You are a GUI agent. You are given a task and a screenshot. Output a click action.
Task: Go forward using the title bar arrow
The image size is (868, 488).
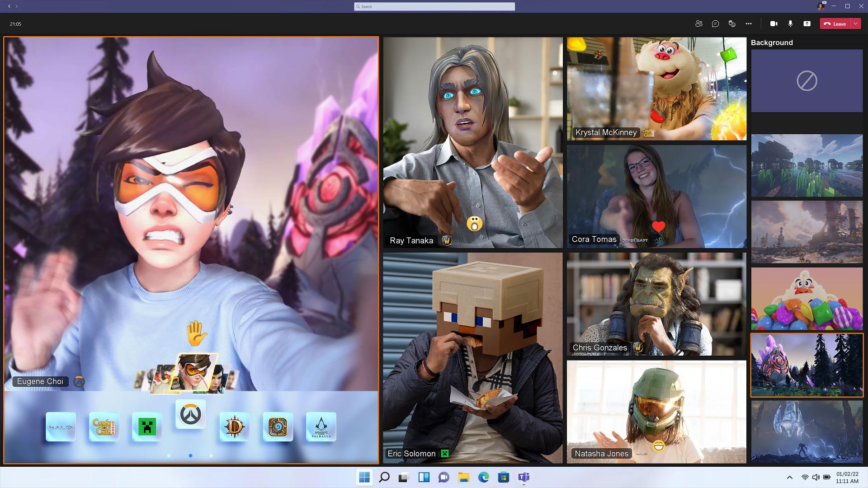[17, 6]
